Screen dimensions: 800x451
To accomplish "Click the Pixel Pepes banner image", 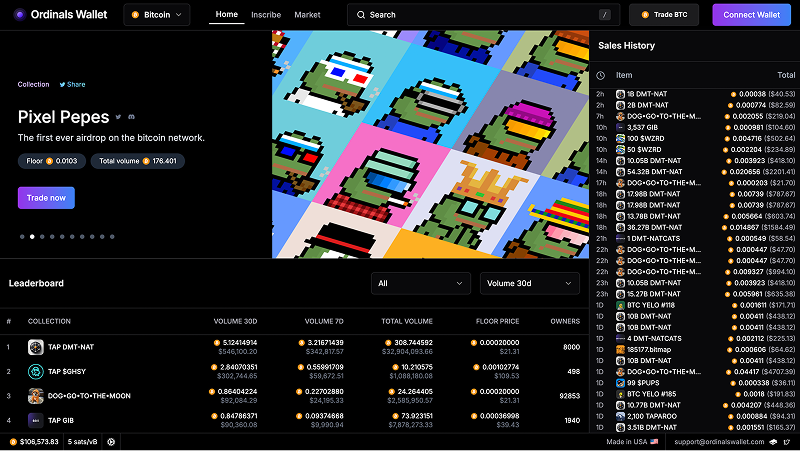I will [430, 144].
